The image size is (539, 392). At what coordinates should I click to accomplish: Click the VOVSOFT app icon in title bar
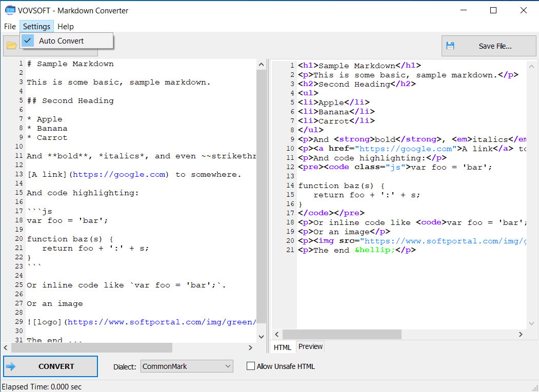tap(10, 10)
